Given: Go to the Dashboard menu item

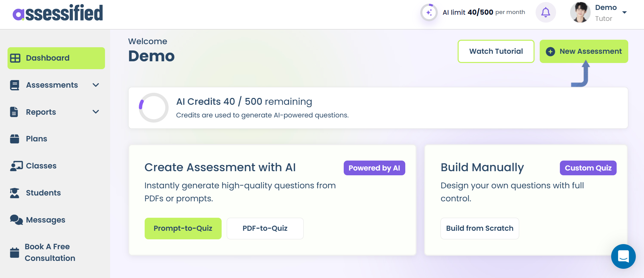Looking at the screenshot, I should click(x=56, y=58).
